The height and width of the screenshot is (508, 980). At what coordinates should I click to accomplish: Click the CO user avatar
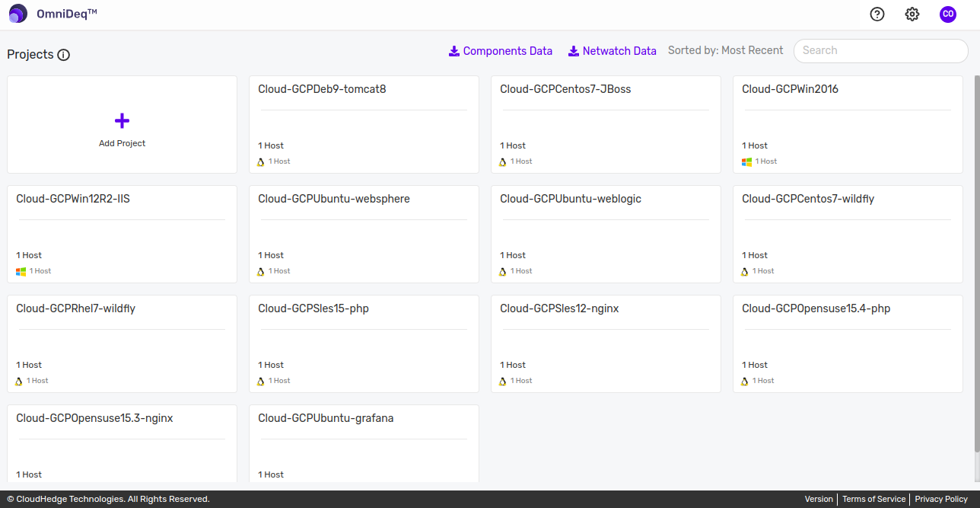coord(948,14)
